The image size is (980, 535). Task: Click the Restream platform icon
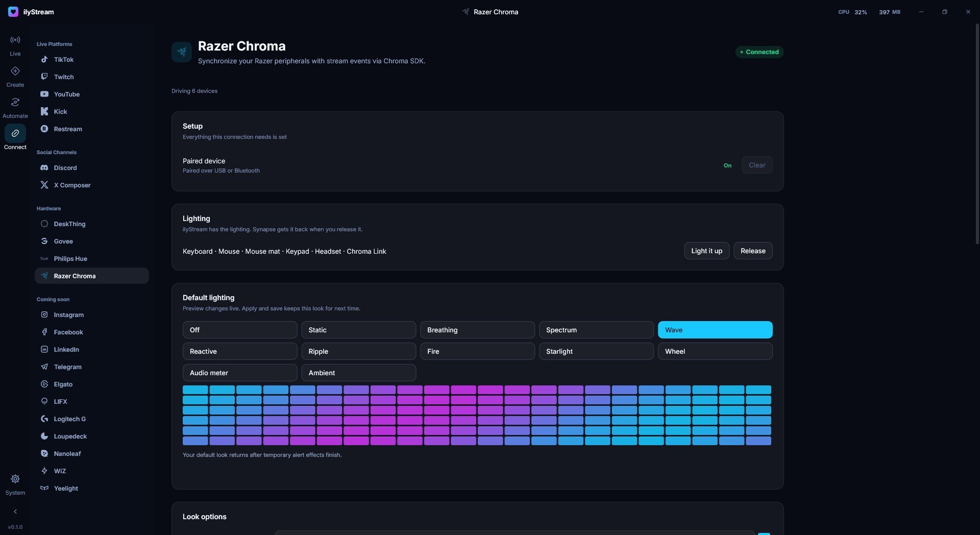point(44,129)
